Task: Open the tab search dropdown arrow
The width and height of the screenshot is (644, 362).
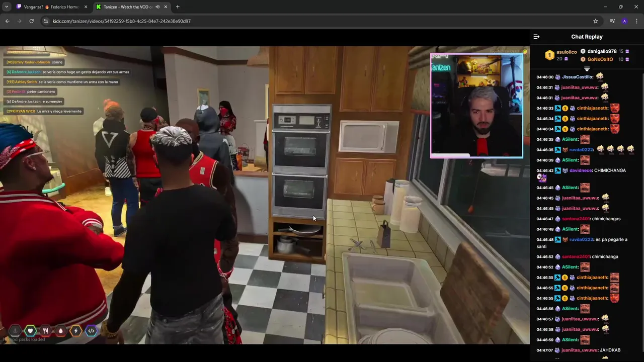Action: click(6, 7)
